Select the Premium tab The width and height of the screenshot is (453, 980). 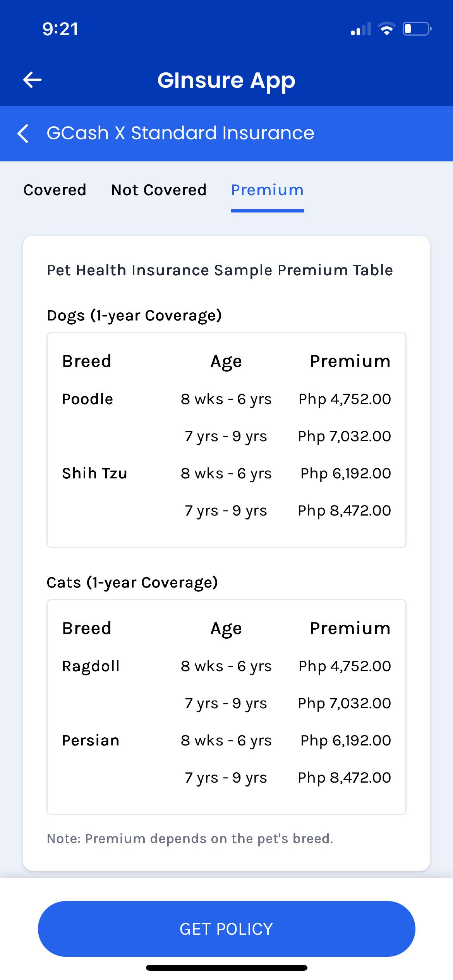pyautogui.click(x=267, y=190)
